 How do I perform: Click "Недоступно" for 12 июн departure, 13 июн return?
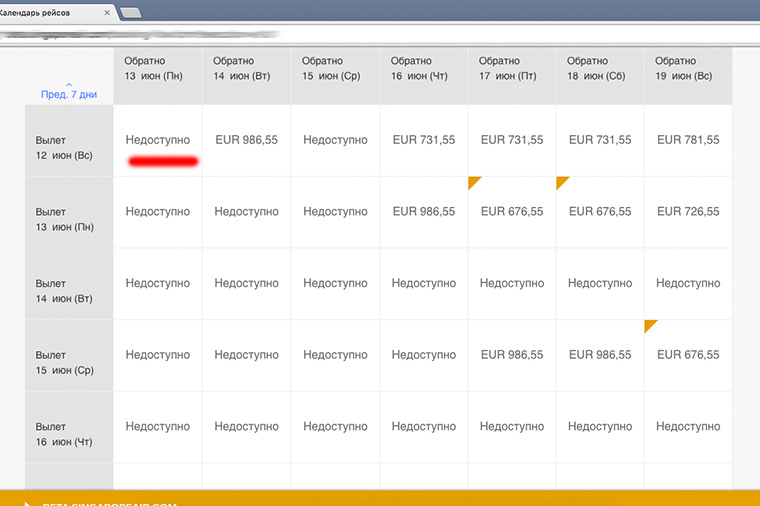pyautogui.click(x=158, y=140)
